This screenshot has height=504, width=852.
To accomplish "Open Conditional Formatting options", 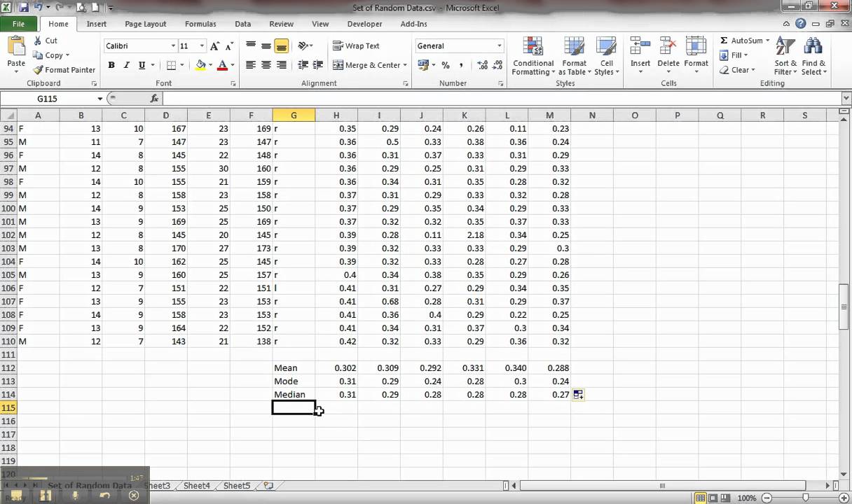I will (x=533, y=56).
